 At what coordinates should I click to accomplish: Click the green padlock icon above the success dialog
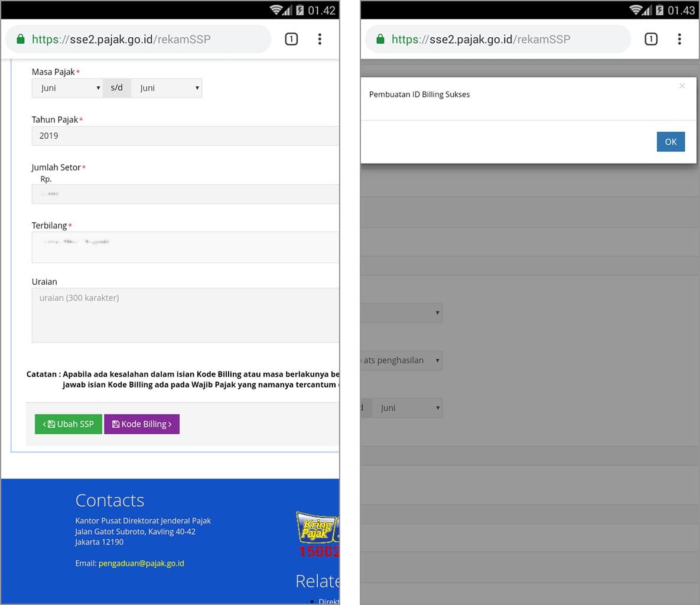380,39
